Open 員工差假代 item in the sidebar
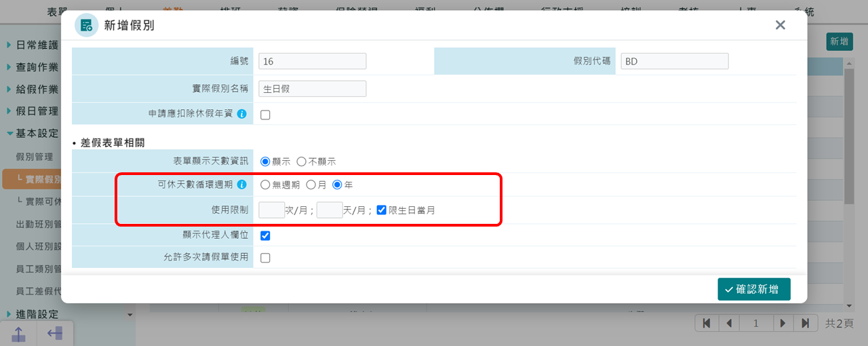 [38, 291]
